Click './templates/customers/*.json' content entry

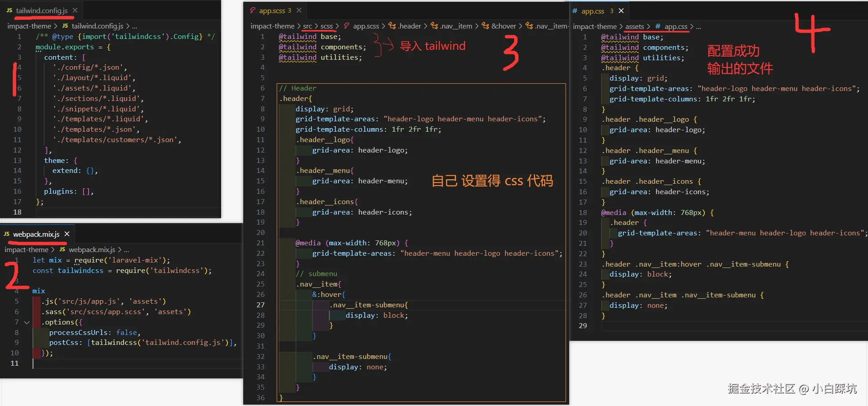coord(117,140)
